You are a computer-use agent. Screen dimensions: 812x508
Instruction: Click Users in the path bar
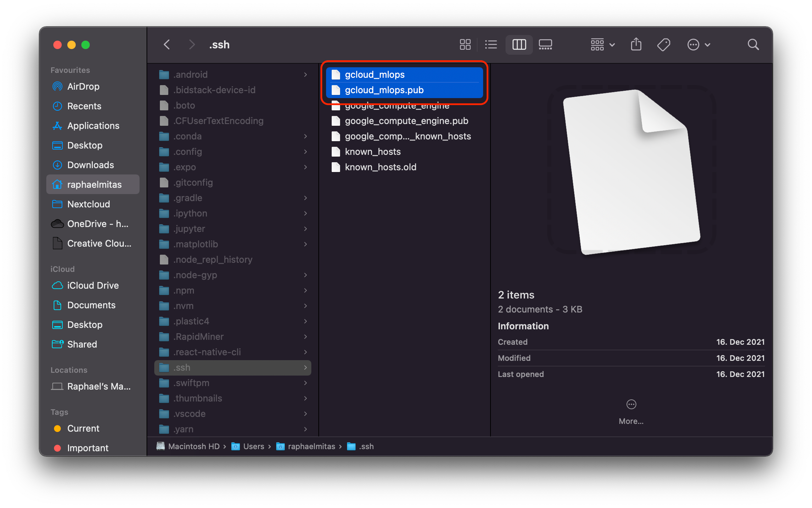[x=253, y=446]
